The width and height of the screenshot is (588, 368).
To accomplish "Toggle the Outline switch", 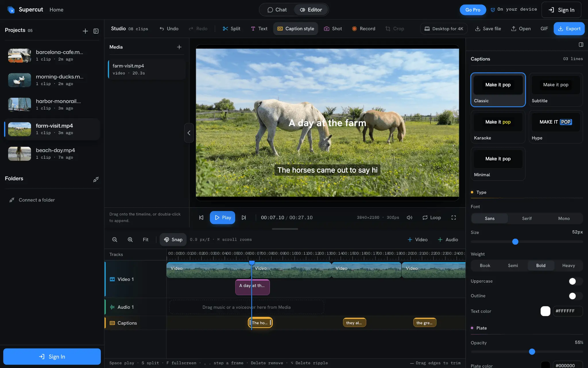I will pyautogui.click(x=575, y=296).
